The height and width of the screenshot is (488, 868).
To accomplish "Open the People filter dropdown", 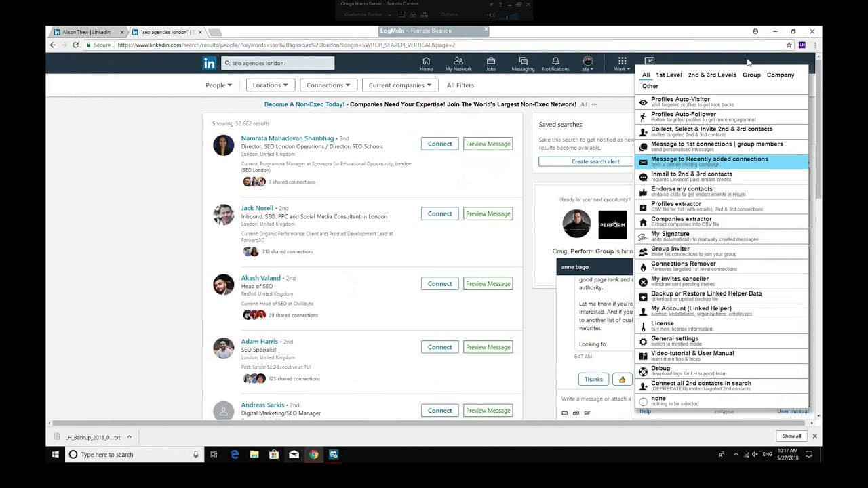I will [218, 85].
